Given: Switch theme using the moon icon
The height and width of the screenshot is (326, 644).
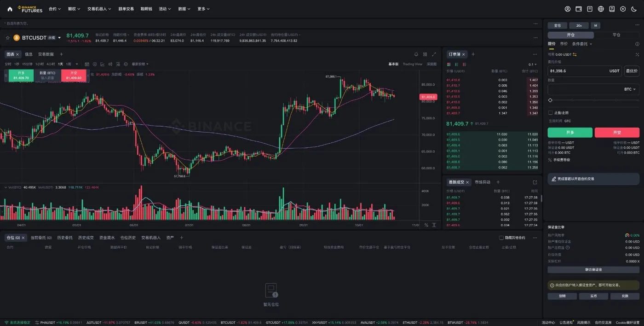Looking at the screenshot, I should coord(634,9).
